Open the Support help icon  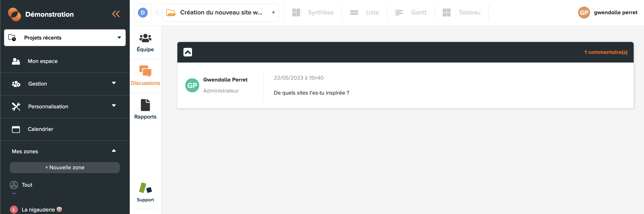pos(145,192)
